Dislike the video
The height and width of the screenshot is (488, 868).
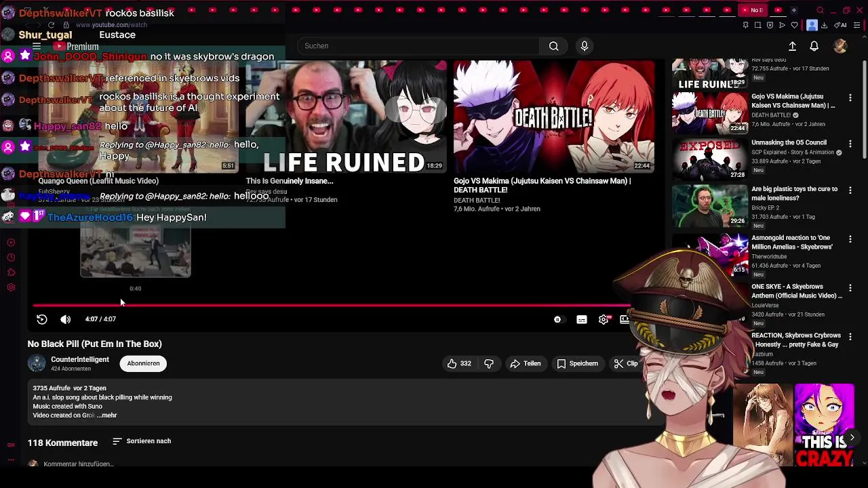[489, 364]
